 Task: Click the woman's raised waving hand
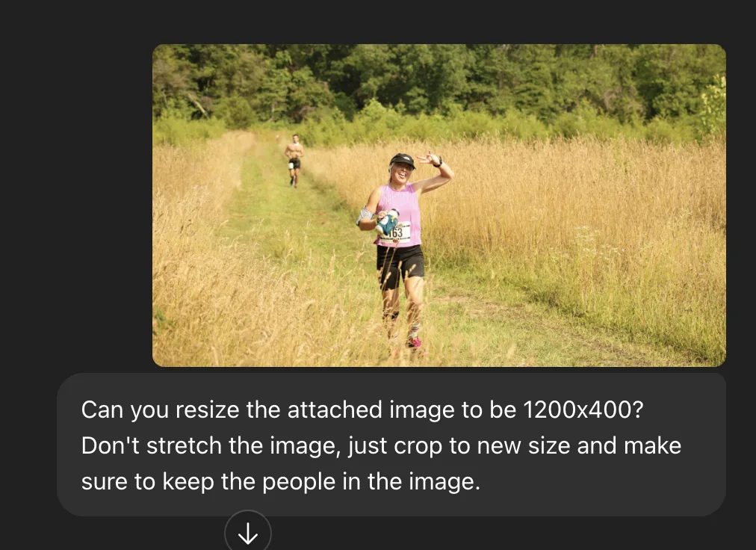pos(430,158)
